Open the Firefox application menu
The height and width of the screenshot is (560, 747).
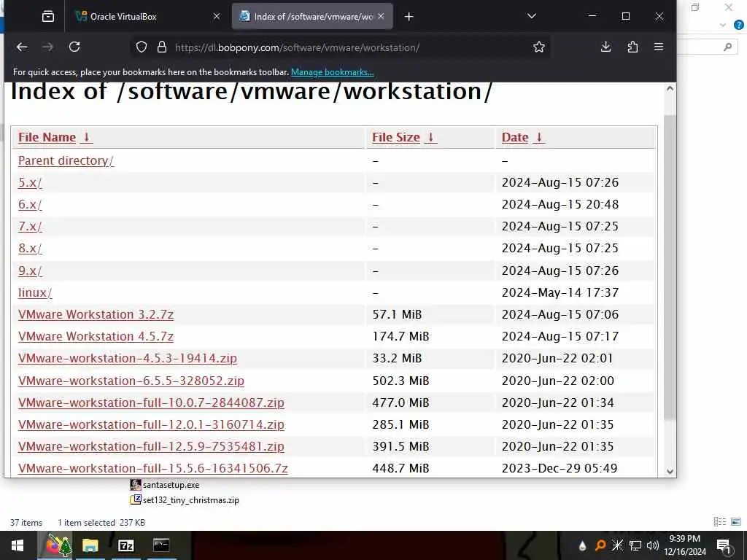(x=659, y=47)
